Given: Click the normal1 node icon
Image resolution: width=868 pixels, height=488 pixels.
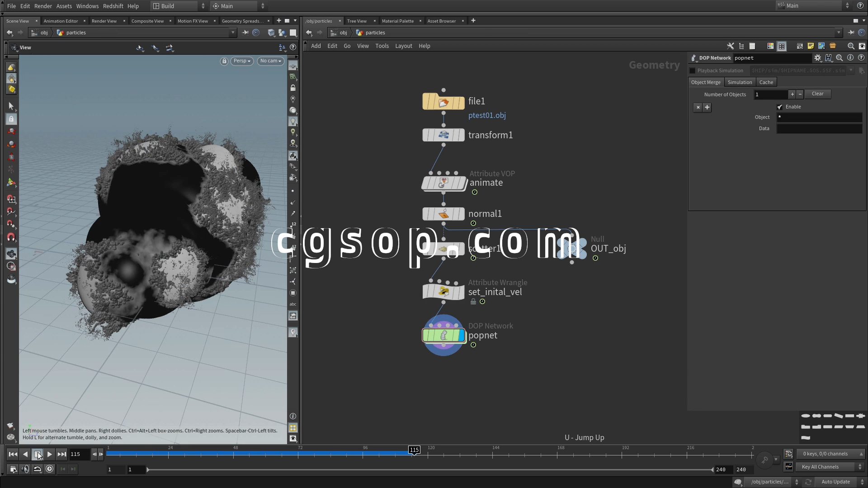Looking at the screenshot, I should click(443, 214).
